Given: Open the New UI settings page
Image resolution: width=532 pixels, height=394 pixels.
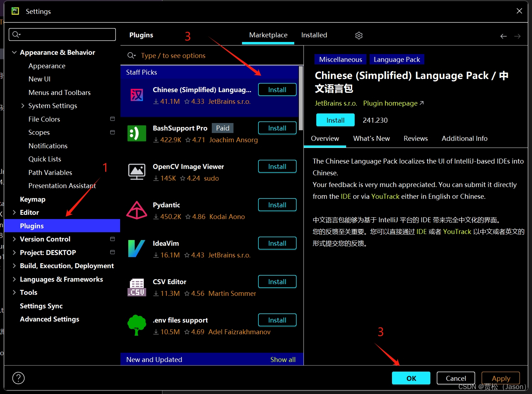Looking at the screenshot, I should [x=39, y=79].
